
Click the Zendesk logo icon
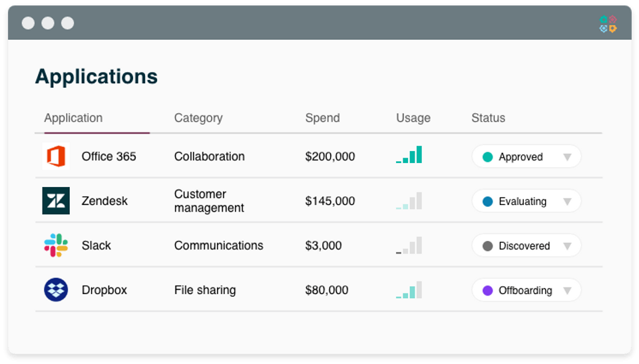[x=56, y=201]
